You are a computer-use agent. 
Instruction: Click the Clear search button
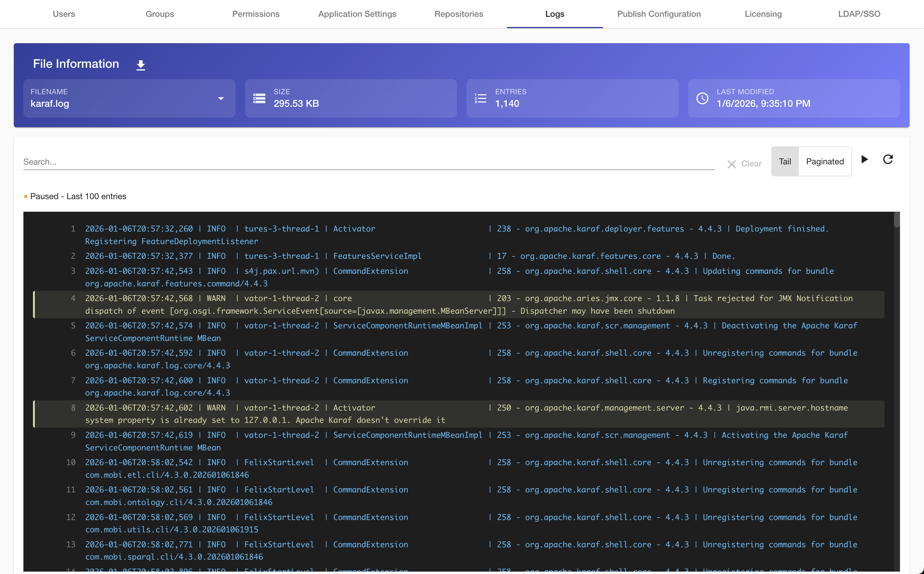[x=751, y=164]
